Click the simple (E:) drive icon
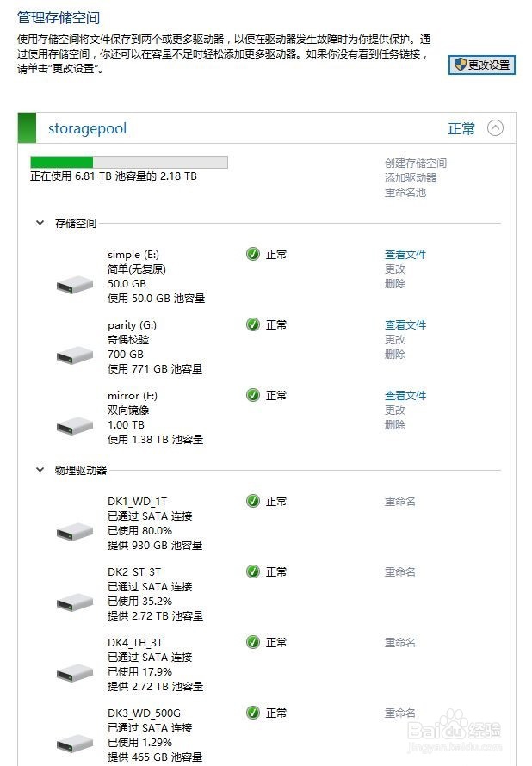The width and height of the screenshot is (532, 766). pos(75,285)
